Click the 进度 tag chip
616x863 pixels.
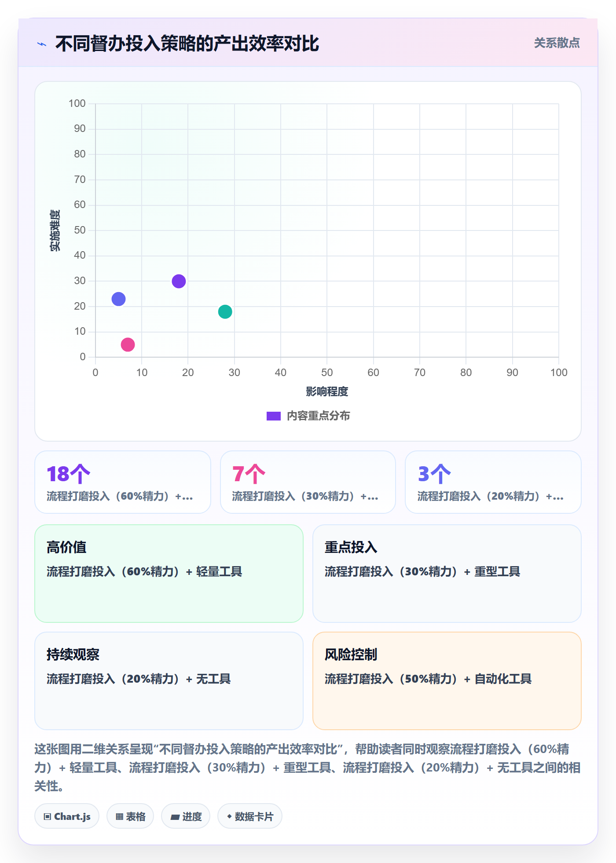pos(186,816)
